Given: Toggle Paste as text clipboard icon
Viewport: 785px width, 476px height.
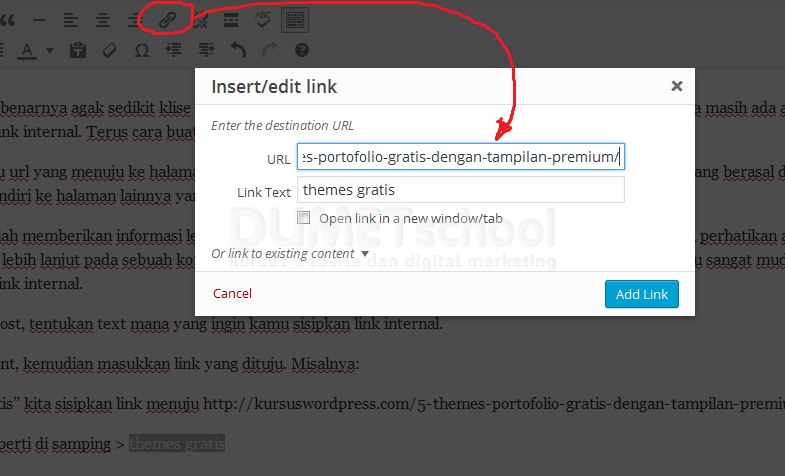Looking at the screenshot, I should click(78, 51).
